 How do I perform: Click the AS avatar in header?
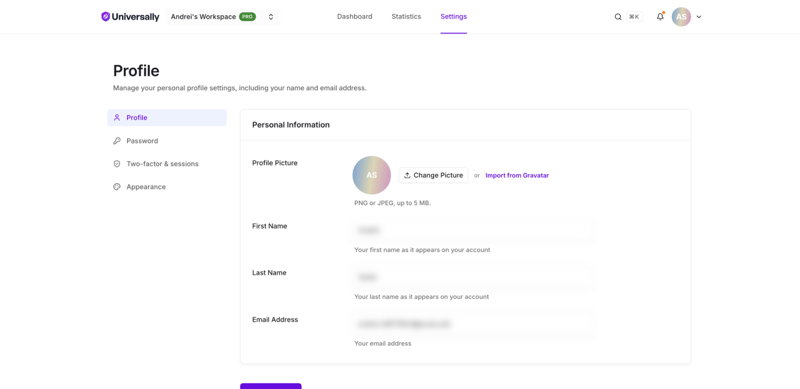pos(681,17)
